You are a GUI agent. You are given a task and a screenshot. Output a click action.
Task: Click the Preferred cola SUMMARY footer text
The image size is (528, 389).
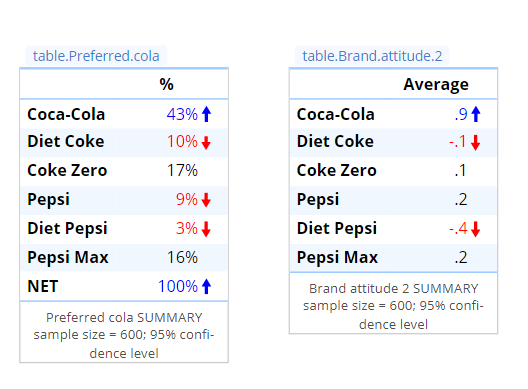124,317
